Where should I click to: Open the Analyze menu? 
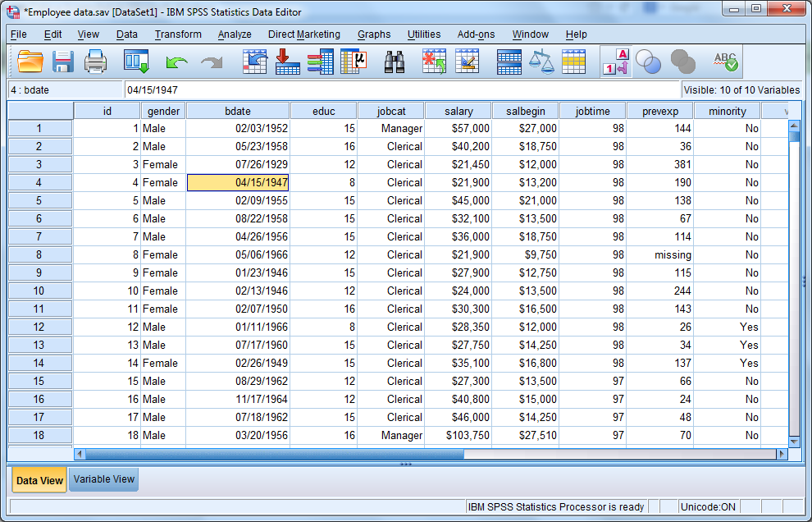pos(235,34)
